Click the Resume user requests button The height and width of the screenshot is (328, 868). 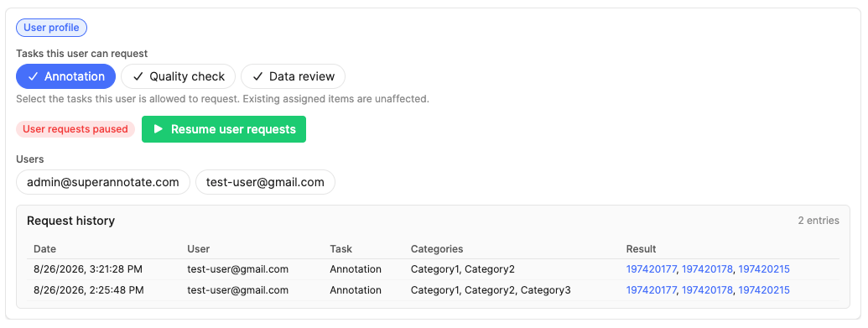pos(224,129)
